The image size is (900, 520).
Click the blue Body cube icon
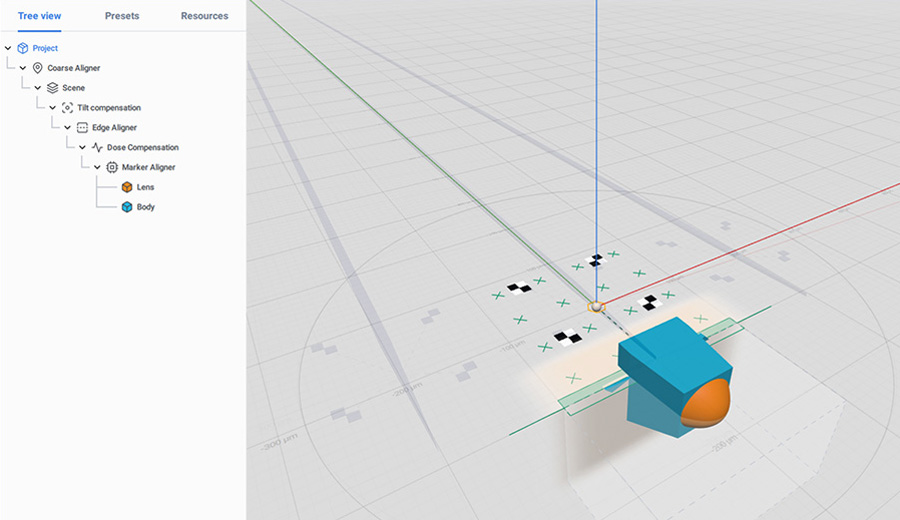127,207
